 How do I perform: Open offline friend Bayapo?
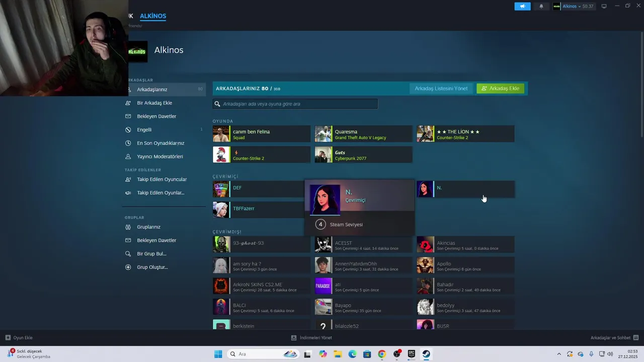pyautogui.click(x=363, y=307)
